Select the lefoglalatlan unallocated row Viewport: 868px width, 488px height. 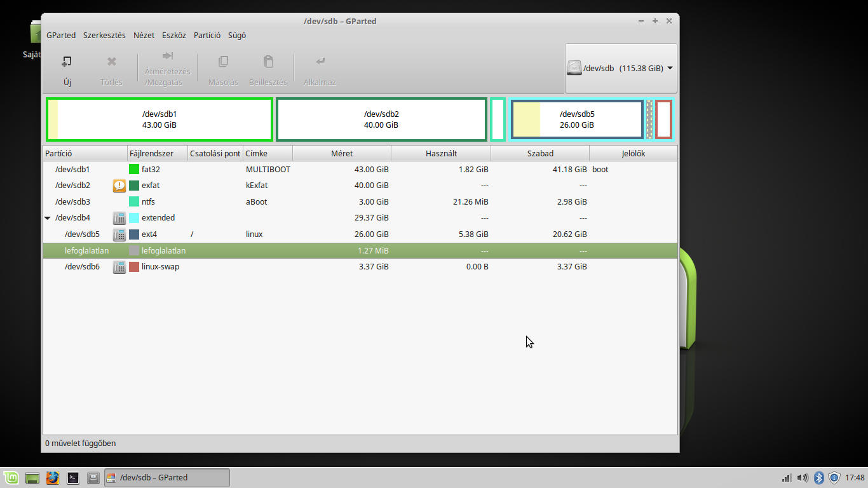[360, 251]
